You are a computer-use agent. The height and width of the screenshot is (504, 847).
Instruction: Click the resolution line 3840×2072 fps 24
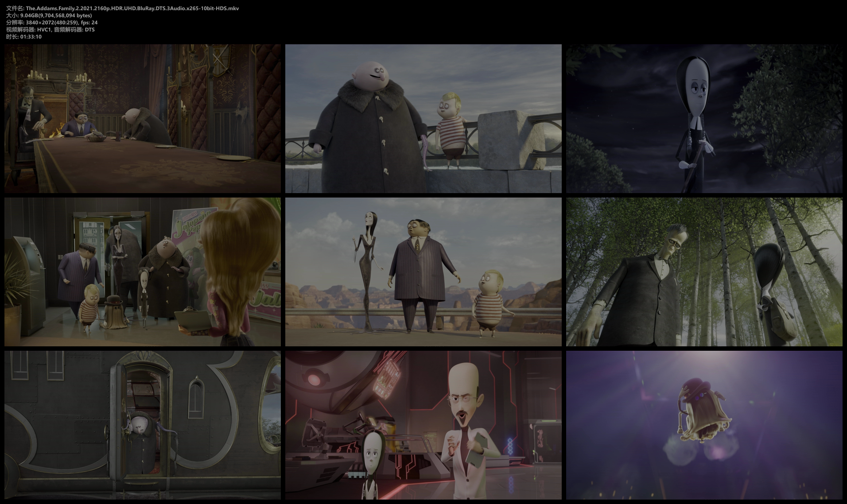coord(52,23)
